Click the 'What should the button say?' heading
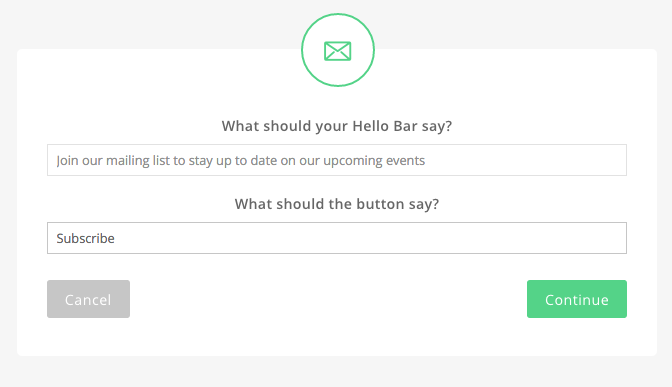672x387 pixels. [337, 204]
